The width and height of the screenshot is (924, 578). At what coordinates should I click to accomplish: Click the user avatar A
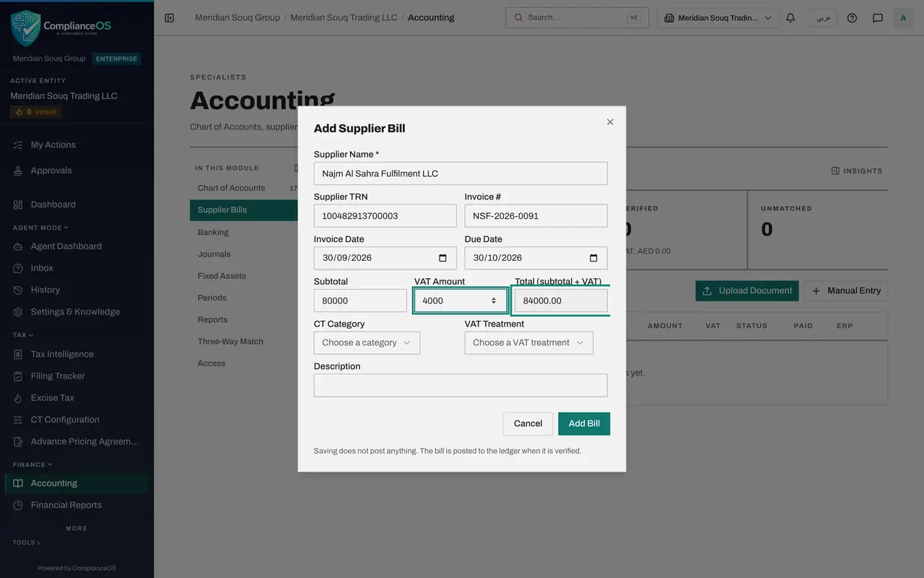click(903, 18)
